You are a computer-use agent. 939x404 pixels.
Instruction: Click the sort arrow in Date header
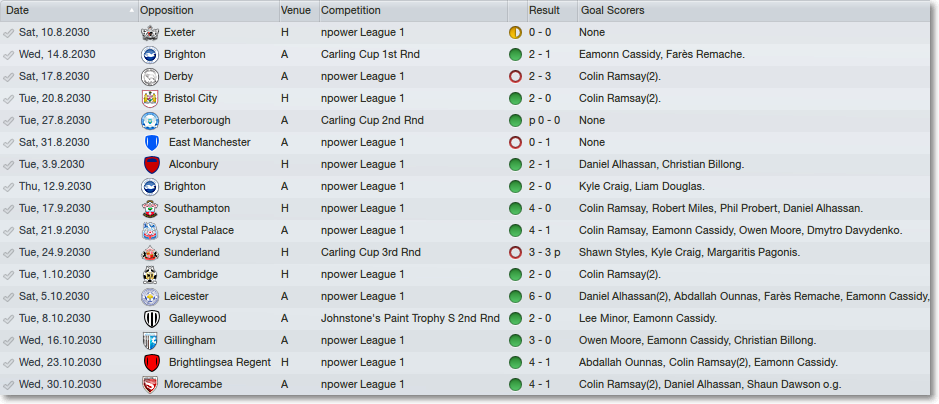pyautogui.click(x=132, y=11)
